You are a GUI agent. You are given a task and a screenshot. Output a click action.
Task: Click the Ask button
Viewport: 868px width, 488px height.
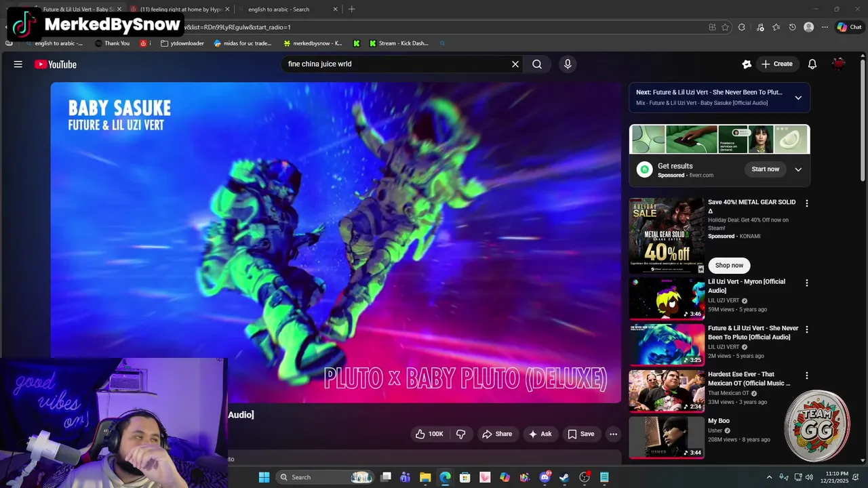(540, 434)
